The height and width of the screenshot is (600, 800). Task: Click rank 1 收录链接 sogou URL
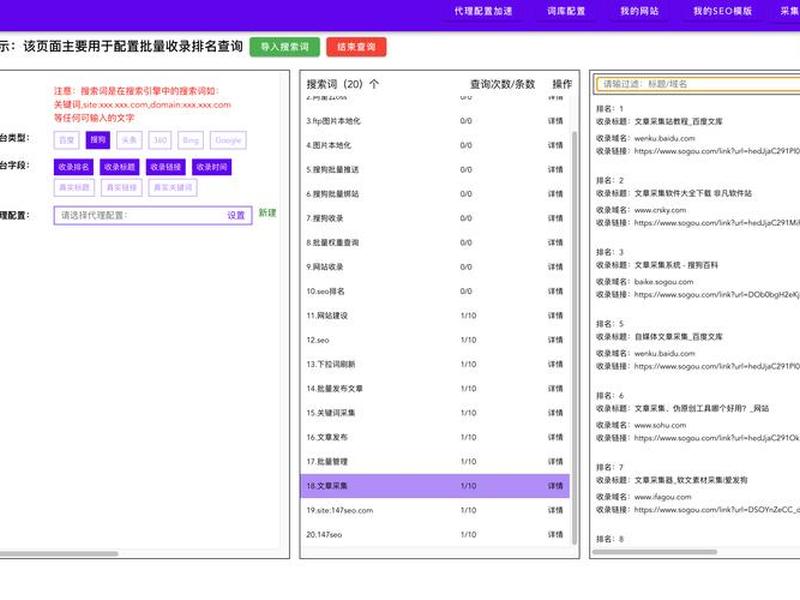click(716, 151)
